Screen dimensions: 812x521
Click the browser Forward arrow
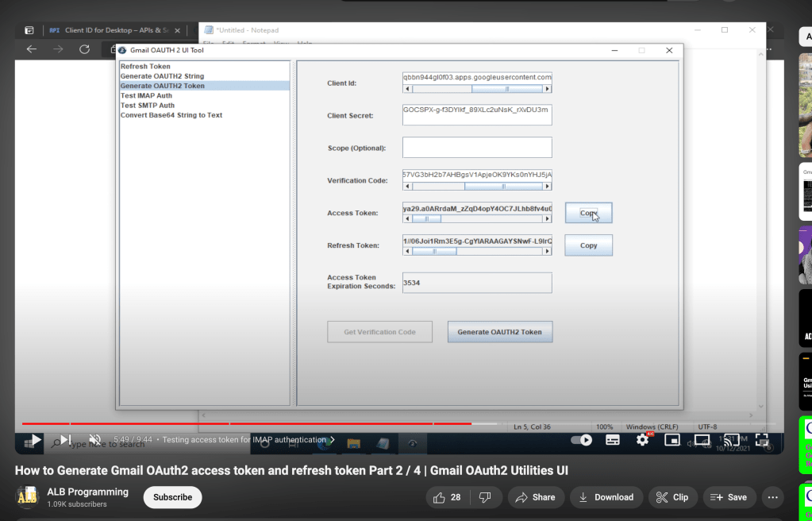click(x=58, y=49)
